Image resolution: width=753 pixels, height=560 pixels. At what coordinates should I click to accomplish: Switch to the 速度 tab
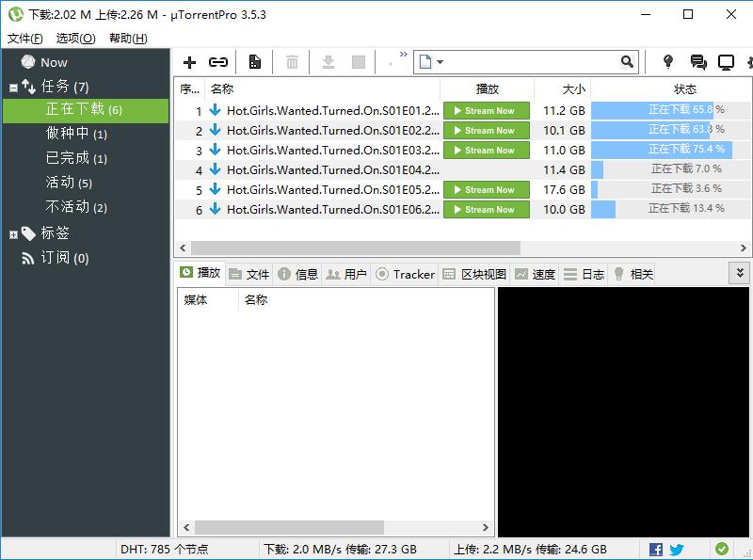pos(535,274)
